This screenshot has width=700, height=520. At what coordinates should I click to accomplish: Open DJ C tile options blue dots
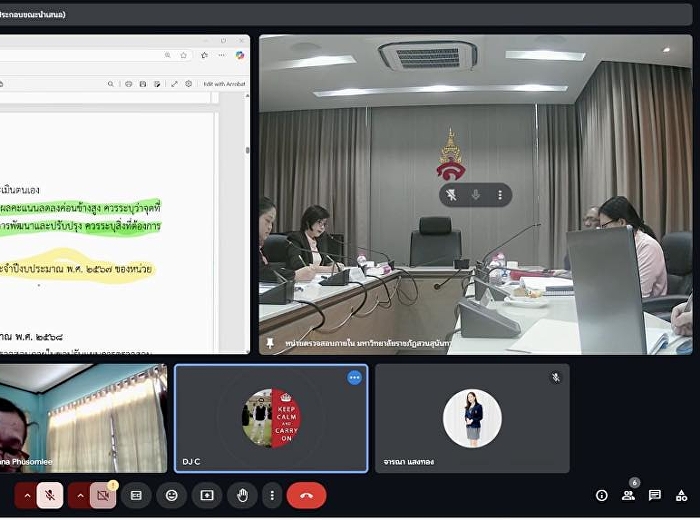[x=355, y=378]
